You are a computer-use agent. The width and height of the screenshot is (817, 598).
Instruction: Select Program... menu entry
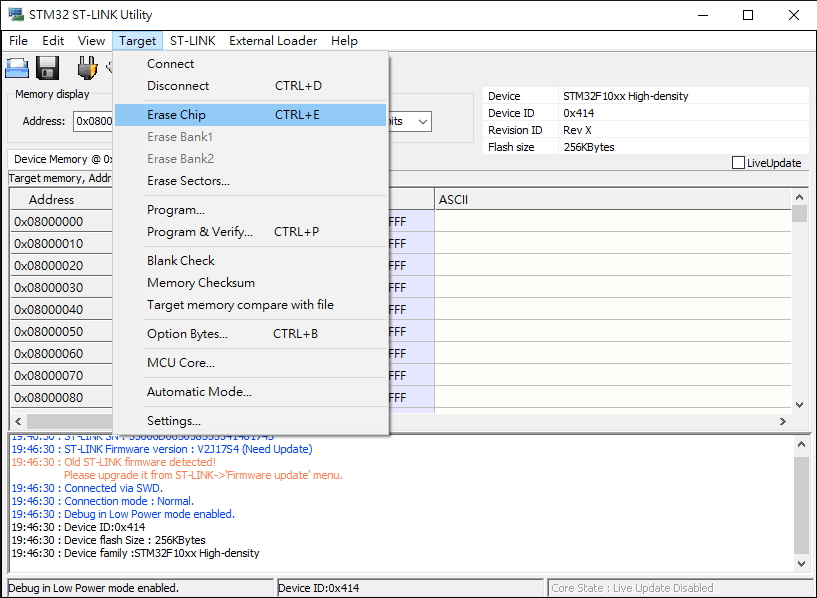tap(251, 210)
